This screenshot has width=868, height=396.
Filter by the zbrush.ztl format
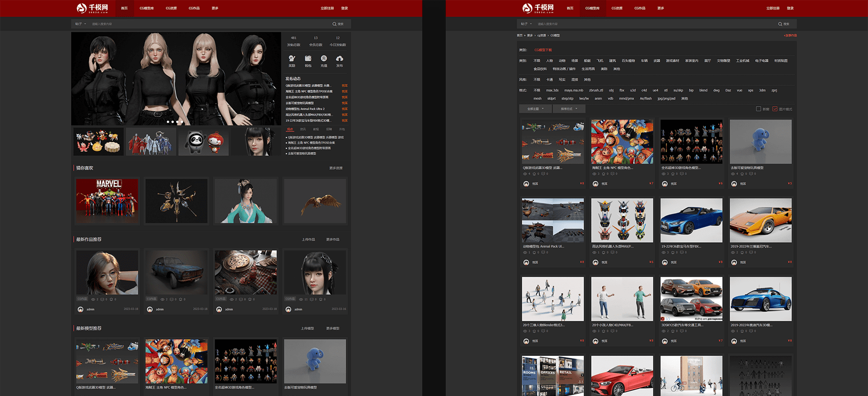click(596, 90)
